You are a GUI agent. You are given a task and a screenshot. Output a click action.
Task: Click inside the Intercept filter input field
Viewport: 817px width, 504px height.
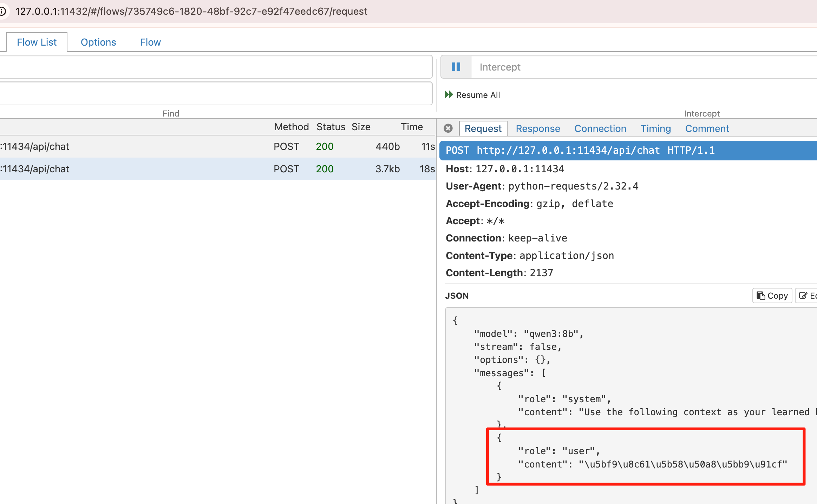click(x=597, y=67)
